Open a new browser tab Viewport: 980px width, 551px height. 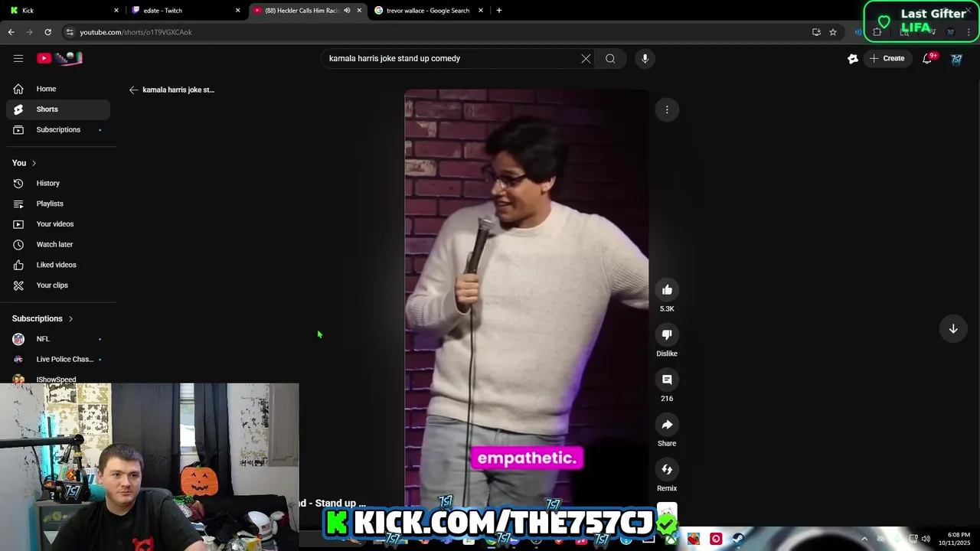(499, 11)
